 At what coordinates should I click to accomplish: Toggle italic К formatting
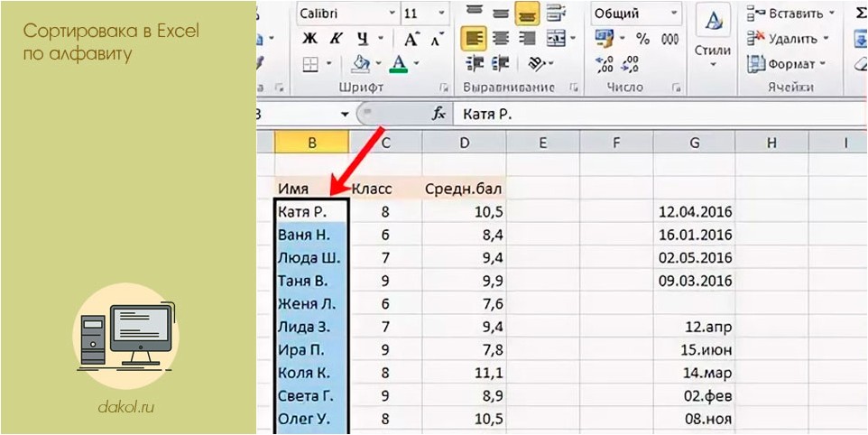[336, 39]
